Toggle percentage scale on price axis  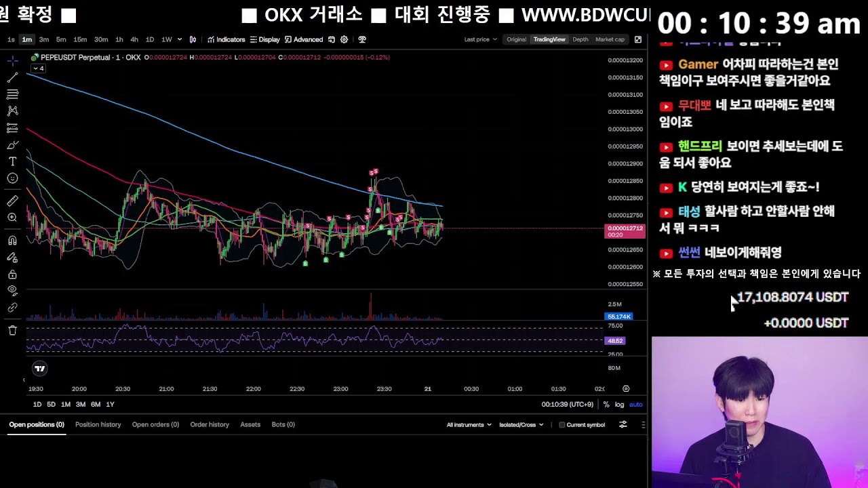[606, 405]
